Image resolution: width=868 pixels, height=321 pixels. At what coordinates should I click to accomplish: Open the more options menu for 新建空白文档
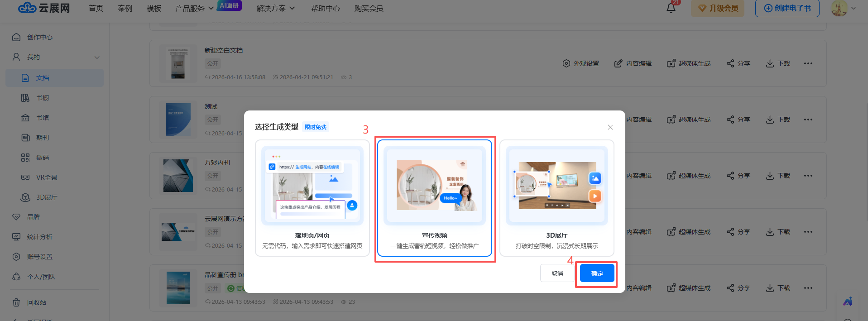click(808, 63)
